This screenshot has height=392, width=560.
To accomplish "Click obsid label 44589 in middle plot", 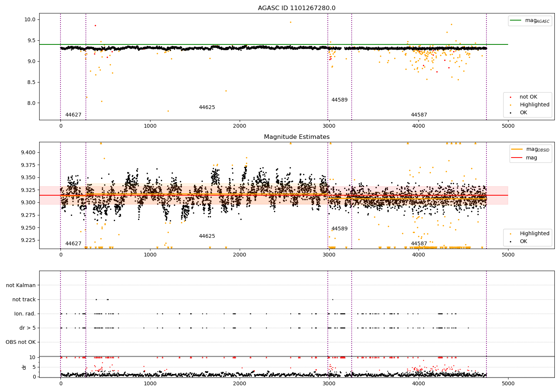I will (x=339, y=229).
